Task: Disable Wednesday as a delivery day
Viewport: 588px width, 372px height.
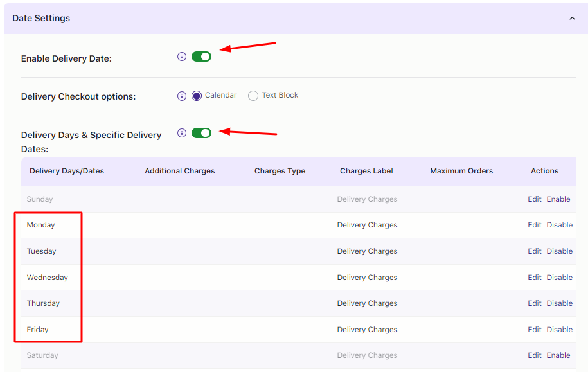Action: click(560, 278)
